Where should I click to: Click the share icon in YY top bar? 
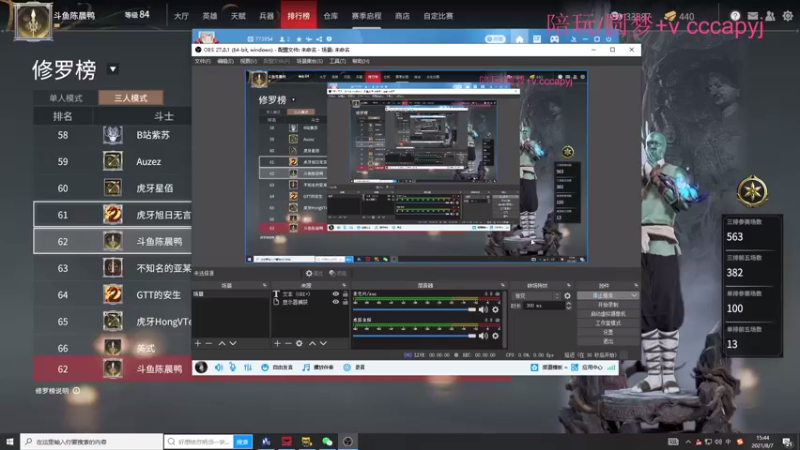pyautogui.click(x=319, y=39)
